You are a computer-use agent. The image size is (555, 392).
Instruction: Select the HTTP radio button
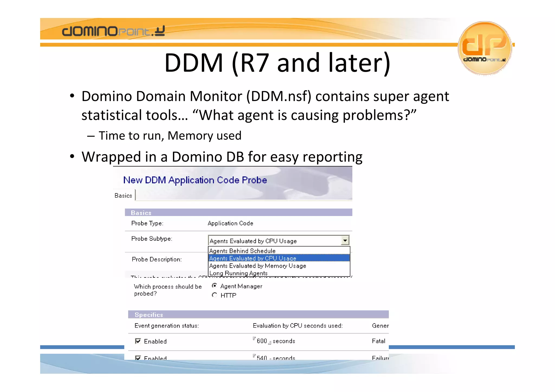click(x=214, y=295)
